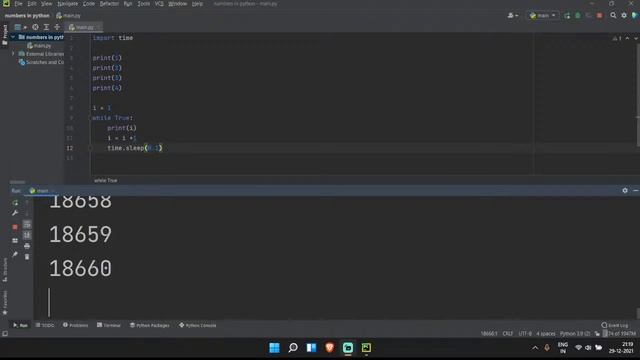Open Project view dropdown in tool window
Viewport: 640px width, 360px height.
(20, 27)
